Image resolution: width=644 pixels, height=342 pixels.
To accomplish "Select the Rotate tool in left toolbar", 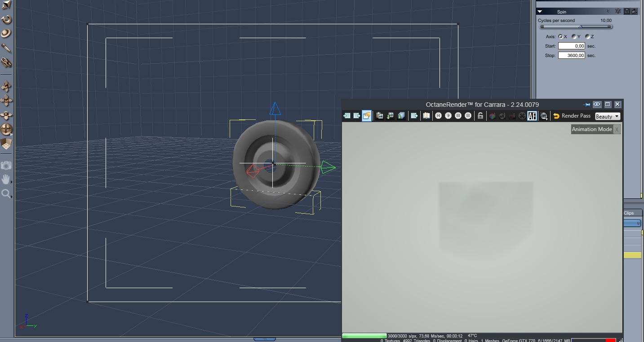I will point(6,19).
